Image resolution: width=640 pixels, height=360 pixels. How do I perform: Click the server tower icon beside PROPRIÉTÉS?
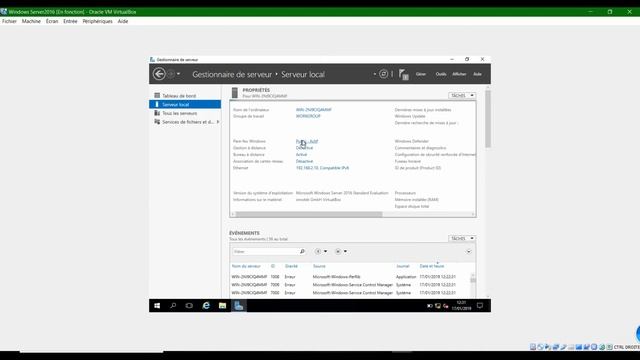click(235, 93)
